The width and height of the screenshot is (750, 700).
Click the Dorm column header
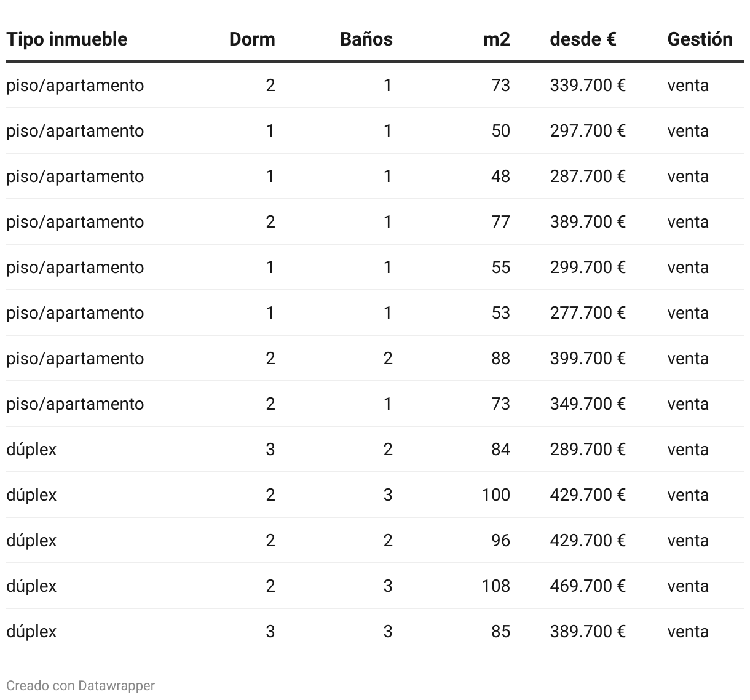click(252, 39)
